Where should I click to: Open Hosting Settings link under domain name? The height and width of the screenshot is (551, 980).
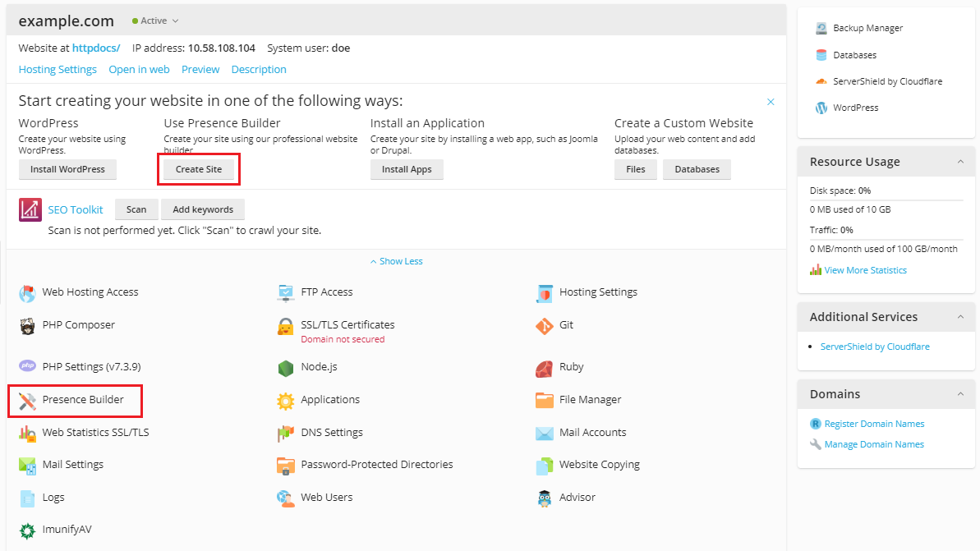coord(58,69)
